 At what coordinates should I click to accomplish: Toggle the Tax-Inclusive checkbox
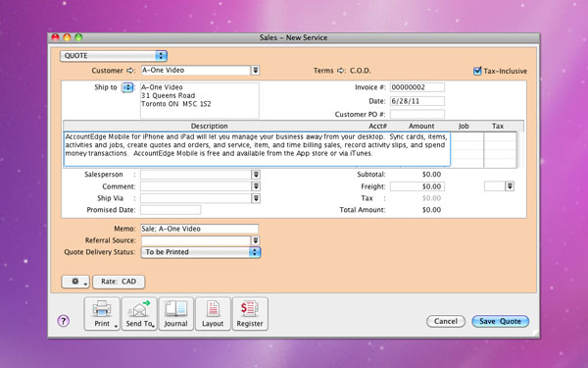click(x=477, y=71)
